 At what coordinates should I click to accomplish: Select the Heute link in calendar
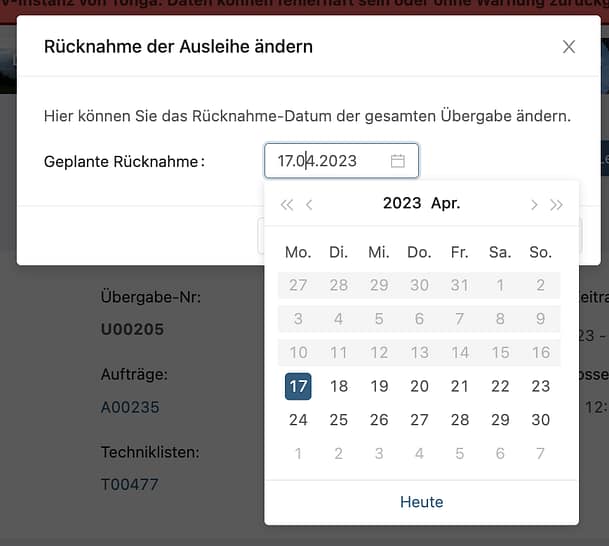tap(421, 502)
